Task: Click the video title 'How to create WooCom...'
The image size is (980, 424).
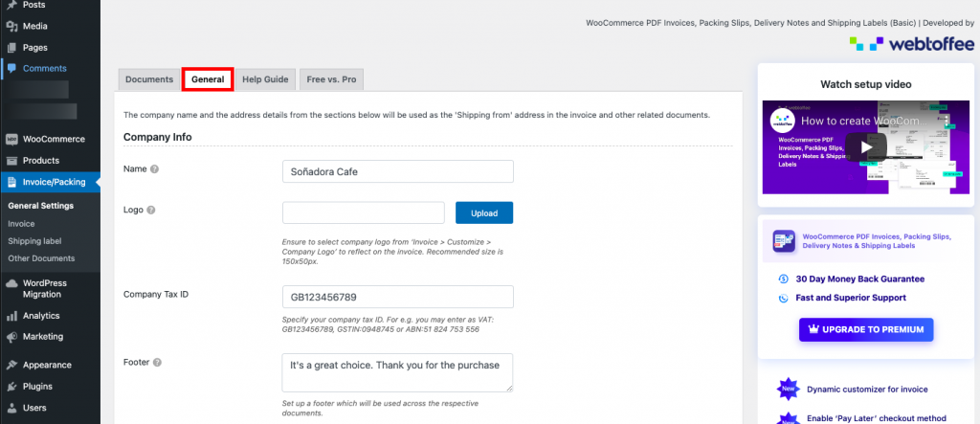Action: [864, 121]
